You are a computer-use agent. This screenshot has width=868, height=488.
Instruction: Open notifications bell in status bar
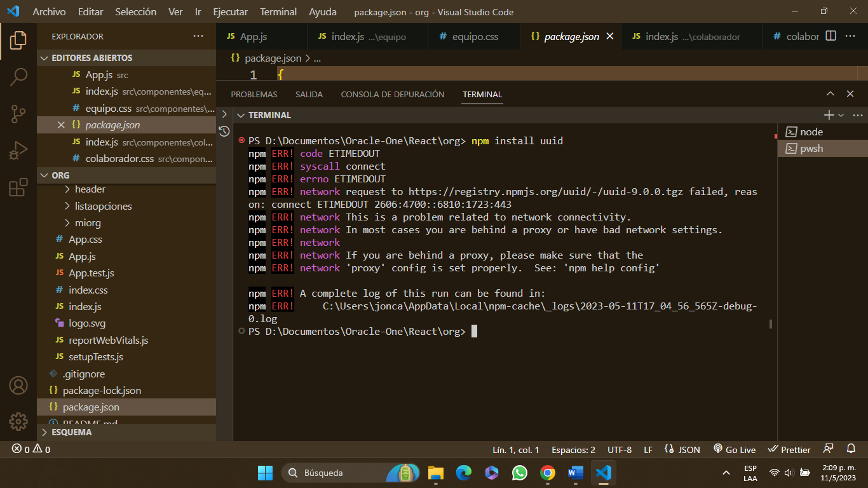tap(850, 449)
